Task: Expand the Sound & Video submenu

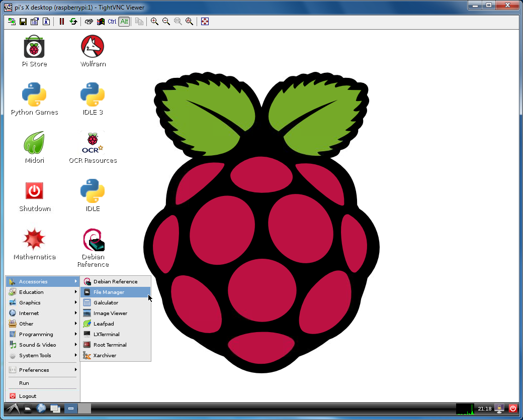Action: (43, 345)
